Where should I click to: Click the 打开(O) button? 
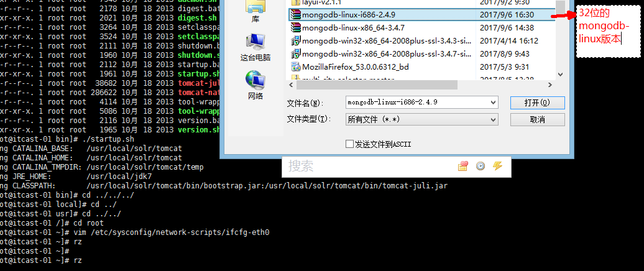pos(537,103)
